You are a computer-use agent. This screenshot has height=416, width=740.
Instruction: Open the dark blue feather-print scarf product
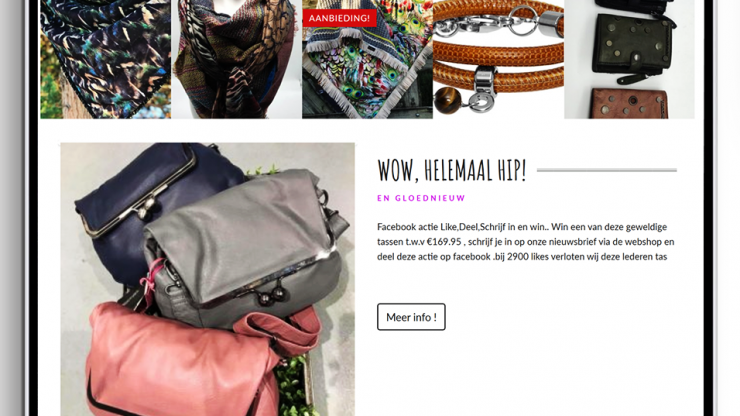105,59
